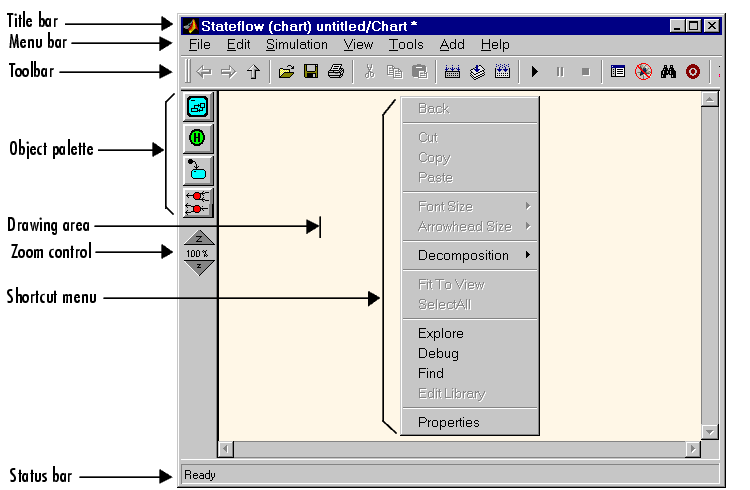Select the Connective Junction tool
The width and height of the screenshot is (750, 490).
pos(198,201)
